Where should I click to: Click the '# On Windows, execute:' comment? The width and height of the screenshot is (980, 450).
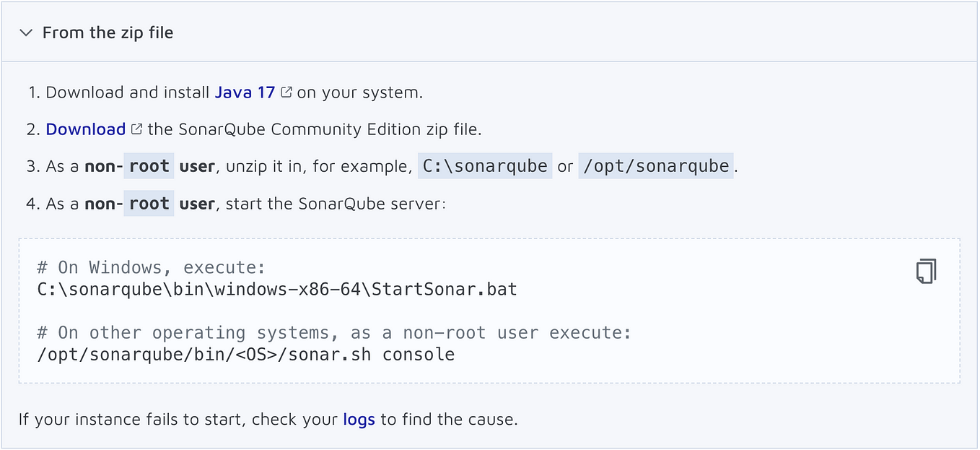(x=146, y=267)
